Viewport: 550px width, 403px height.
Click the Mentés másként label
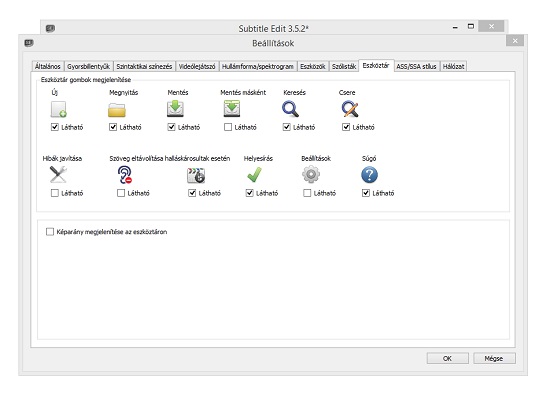243,93
